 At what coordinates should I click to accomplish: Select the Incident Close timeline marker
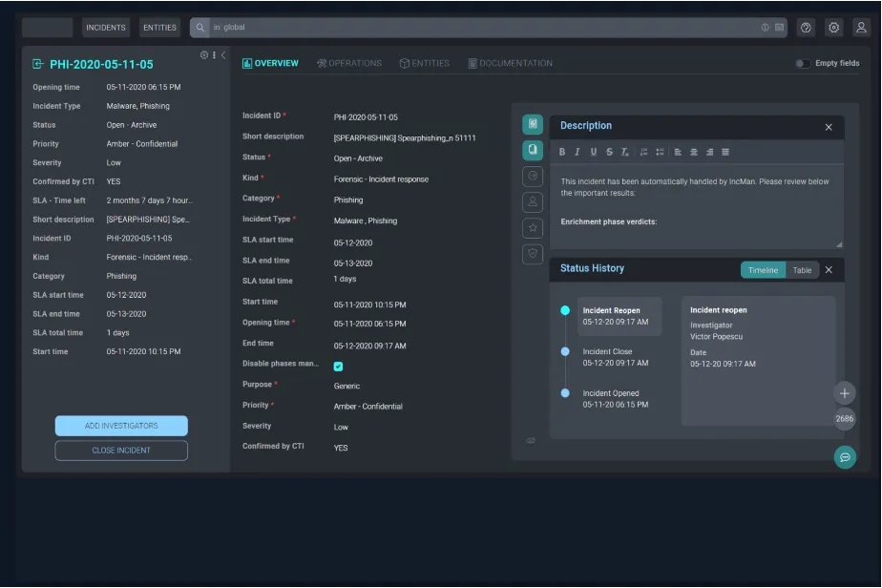point(565,351)
